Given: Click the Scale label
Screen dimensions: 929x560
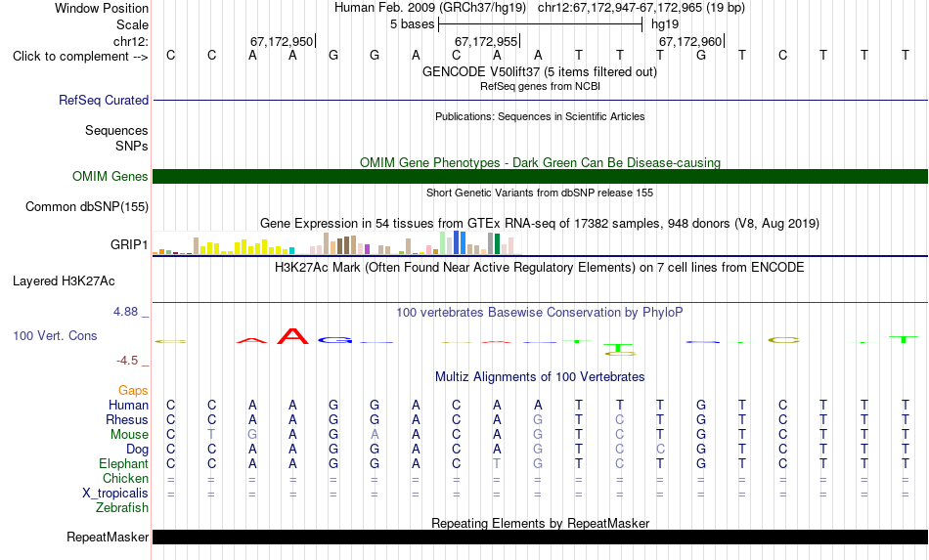Looking at the screenshot, I should click(132, 24).
